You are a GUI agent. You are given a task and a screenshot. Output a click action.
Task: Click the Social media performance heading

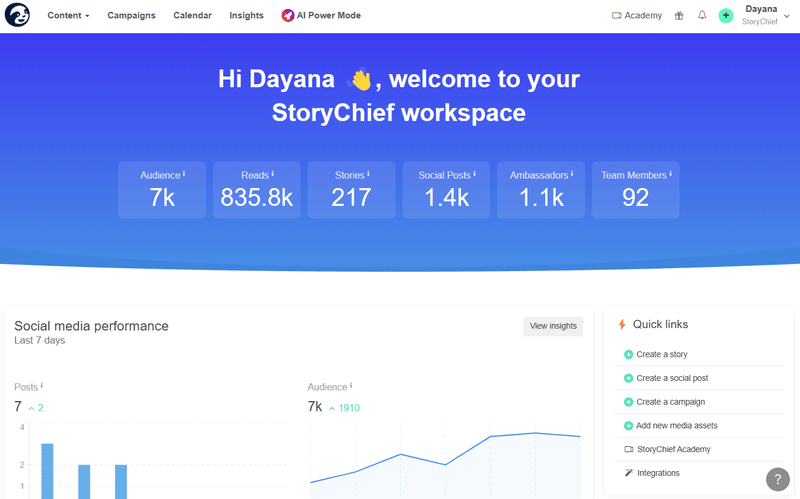point(91,326)
